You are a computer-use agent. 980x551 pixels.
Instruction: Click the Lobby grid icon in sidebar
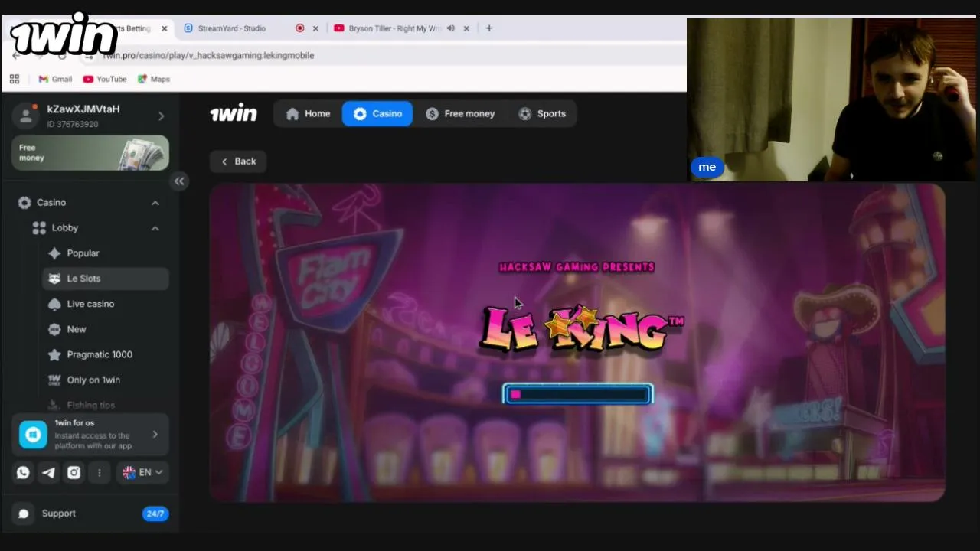point(39,228)
